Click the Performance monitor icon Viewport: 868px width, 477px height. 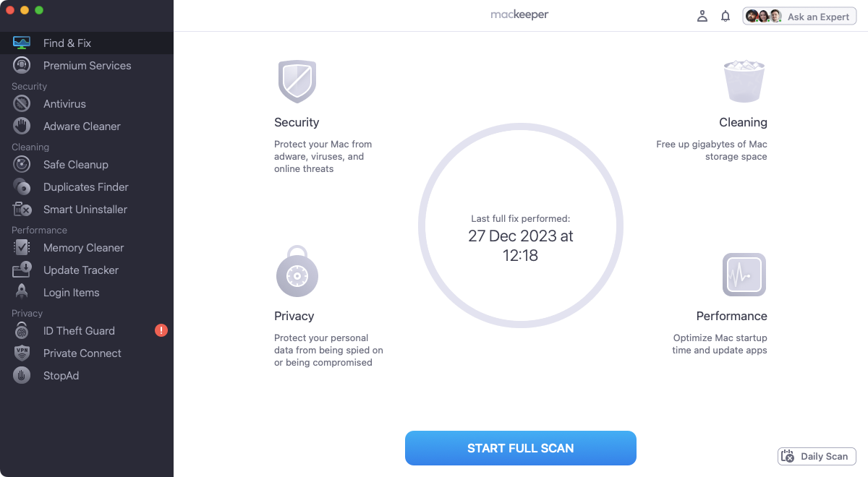[744, 275]
